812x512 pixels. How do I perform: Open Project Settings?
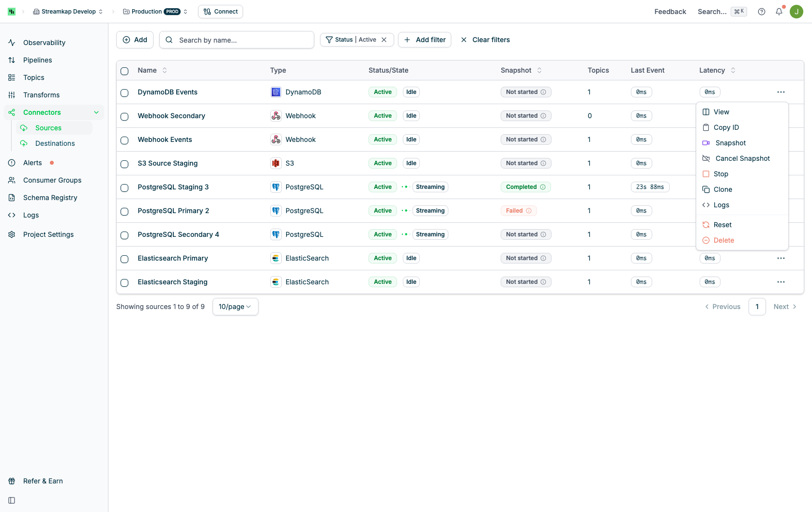point(47,234)
